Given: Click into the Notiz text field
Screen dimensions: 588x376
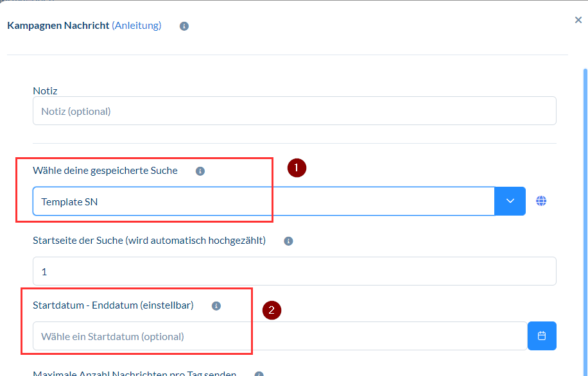Looking at the screenshot, I should [x=294, y=111].
